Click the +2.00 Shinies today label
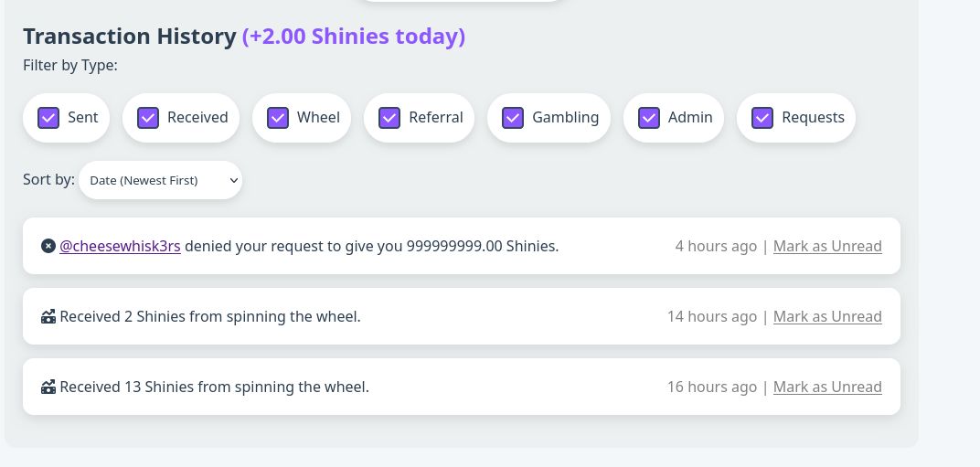Image resolution: width=980 pixels, height=467 pixels. [x=354, y=37]
